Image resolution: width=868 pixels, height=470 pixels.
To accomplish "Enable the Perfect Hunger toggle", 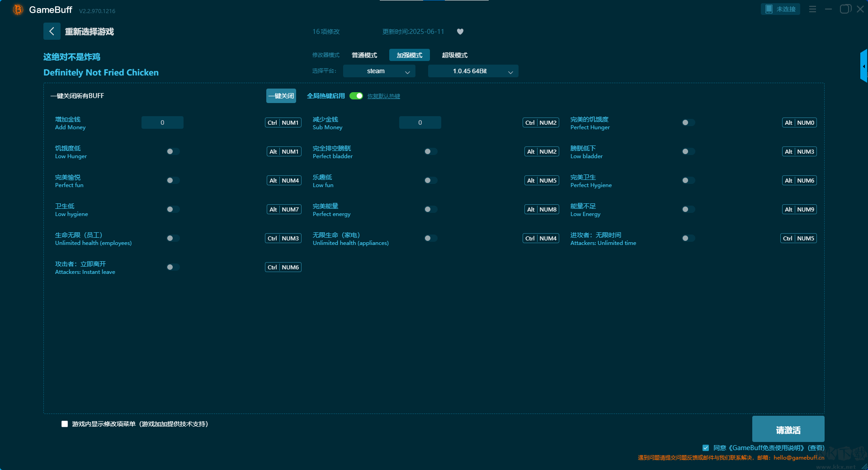I will [x=688, y=122].
